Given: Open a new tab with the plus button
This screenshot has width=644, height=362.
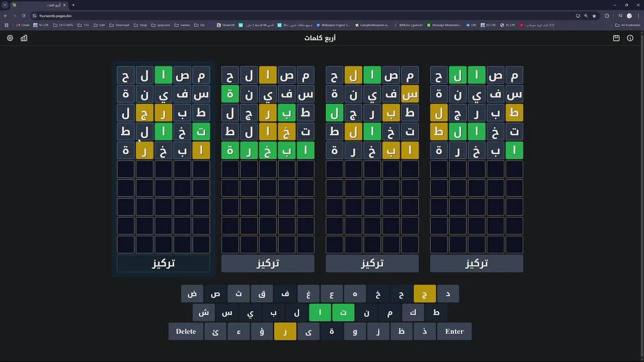Looking at the screenshot, I should coord(73,5).
